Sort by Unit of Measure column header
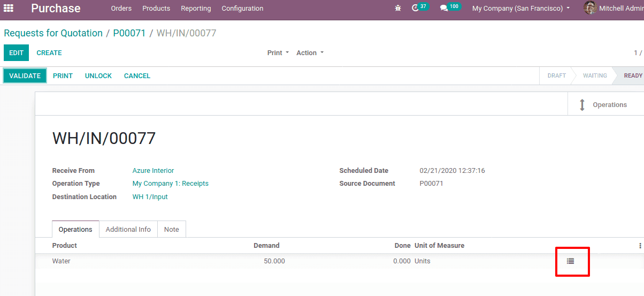 point(439,246)
